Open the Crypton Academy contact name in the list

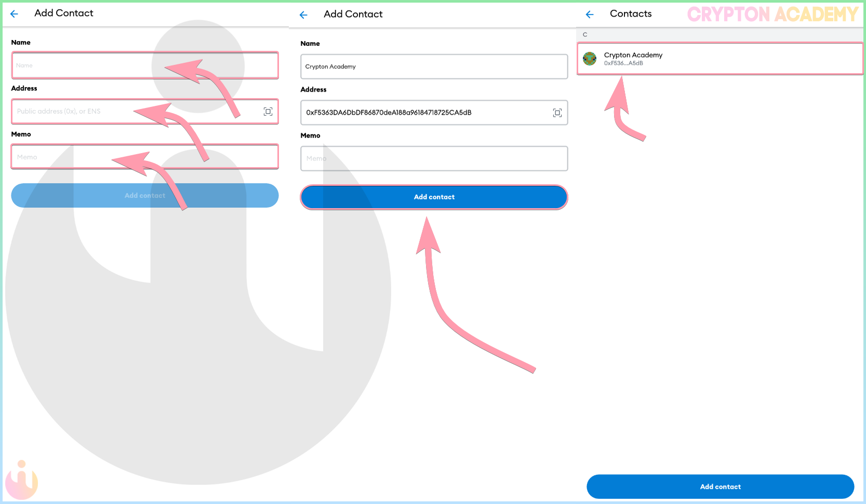pos(633,55)
